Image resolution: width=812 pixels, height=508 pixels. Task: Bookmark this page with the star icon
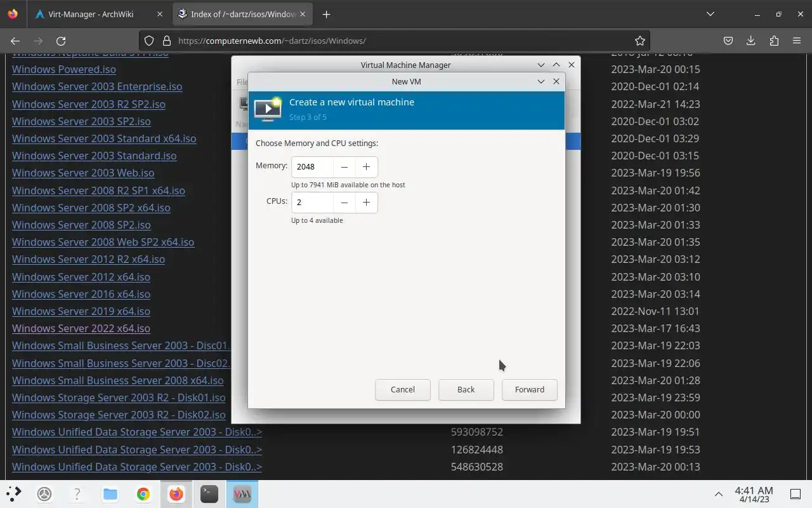[640, 41]
